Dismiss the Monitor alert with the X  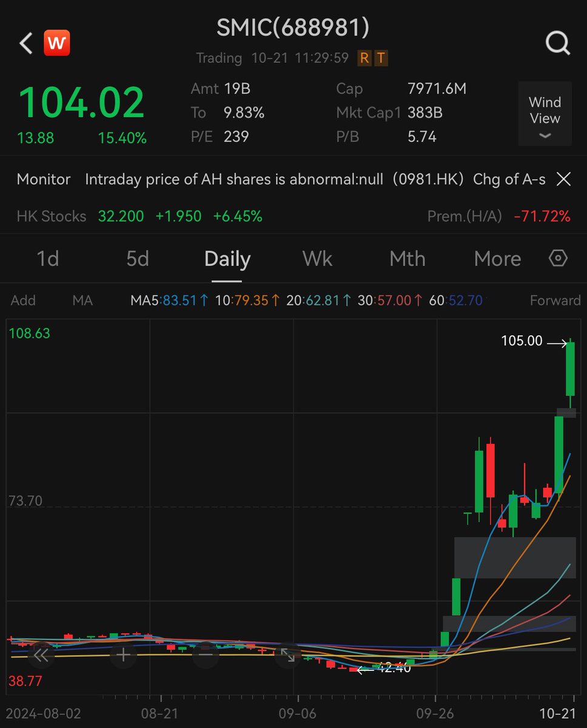pos(563,179)
